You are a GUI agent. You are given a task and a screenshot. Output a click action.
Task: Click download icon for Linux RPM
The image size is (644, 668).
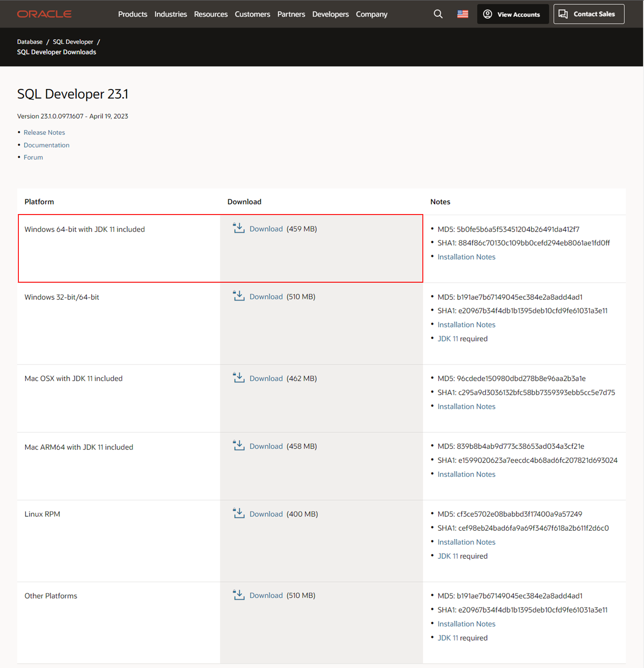click(238, 513)
